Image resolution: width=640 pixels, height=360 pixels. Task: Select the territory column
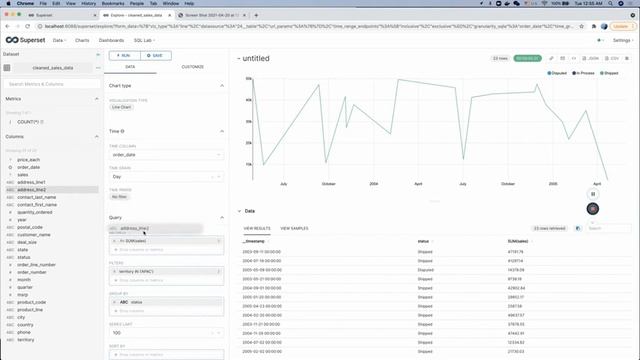26,340
